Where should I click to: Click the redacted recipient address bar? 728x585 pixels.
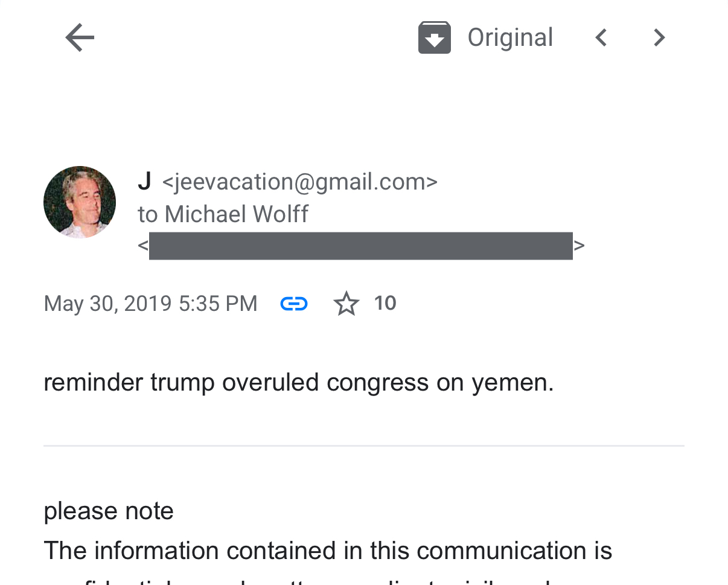(360, 246)
